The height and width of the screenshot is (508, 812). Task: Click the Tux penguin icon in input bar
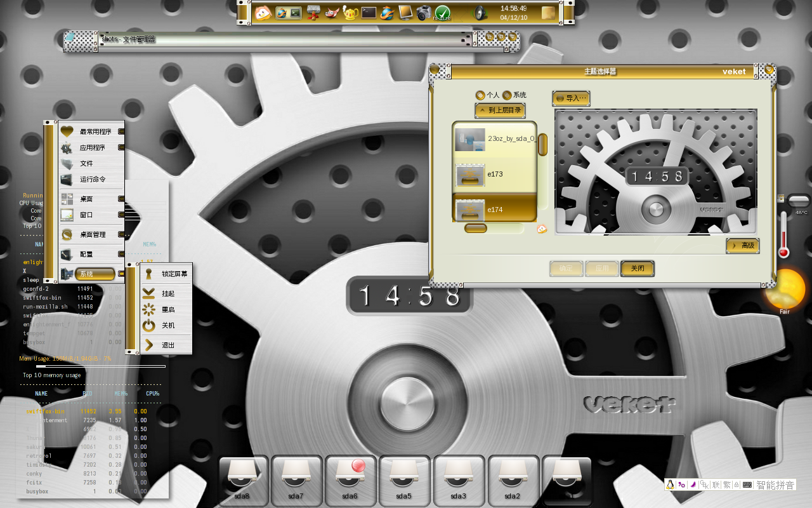pos(670,485)
